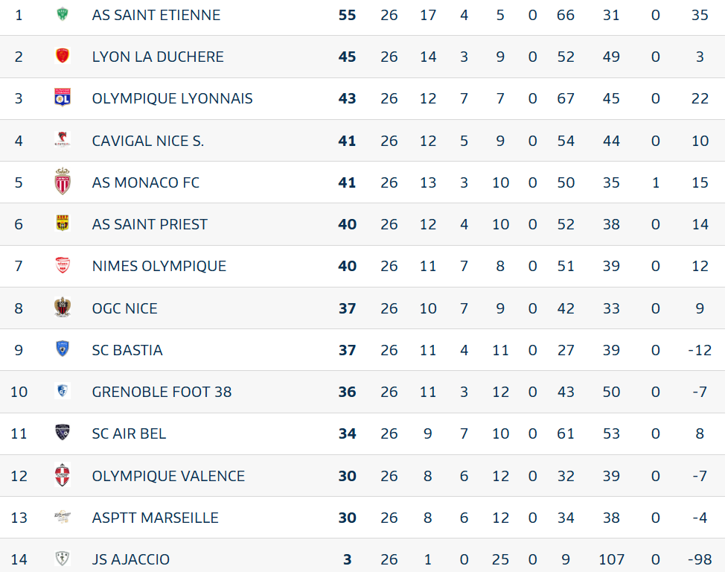This screenshot has height=572, width=728.
Task: Open the ASPTT MARSEILLE team page
Action: click(x=155, y=518)
